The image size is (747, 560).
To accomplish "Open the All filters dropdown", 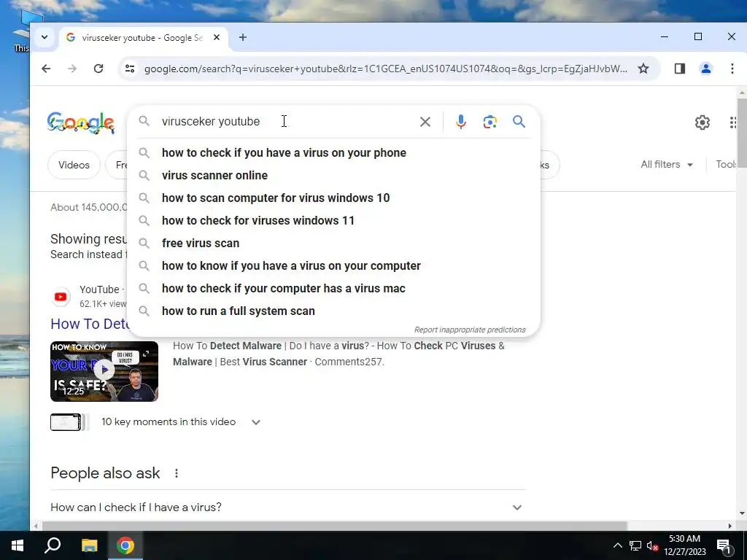I will point(667,164).
